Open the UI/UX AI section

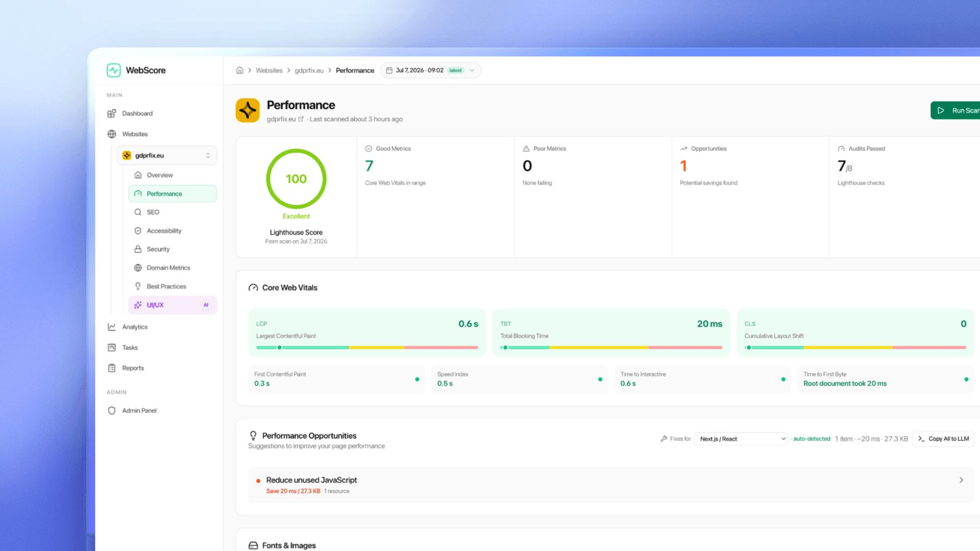[x=173, y=305]
